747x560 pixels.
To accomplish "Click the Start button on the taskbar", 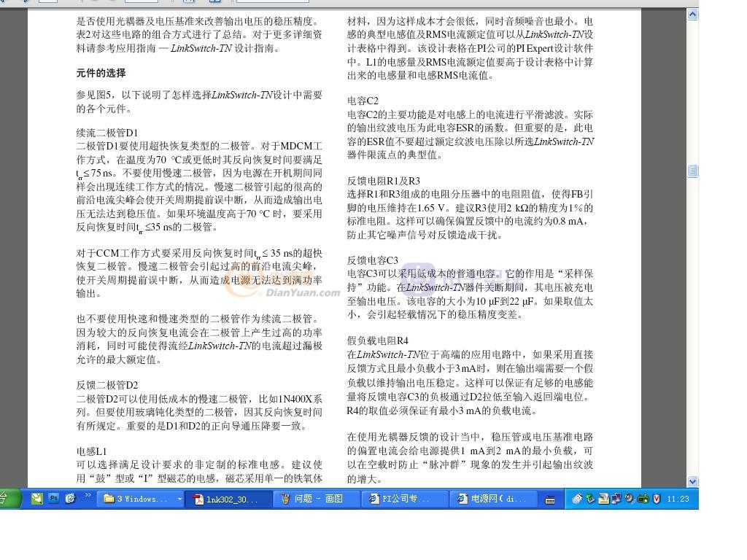I will (x=9, y=499).
